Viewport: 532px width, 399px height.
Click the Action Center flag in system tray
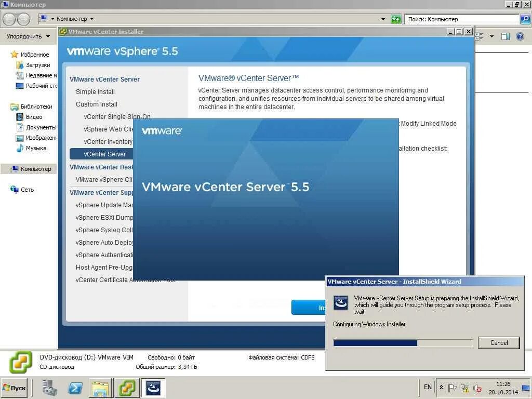click(452, 388)
